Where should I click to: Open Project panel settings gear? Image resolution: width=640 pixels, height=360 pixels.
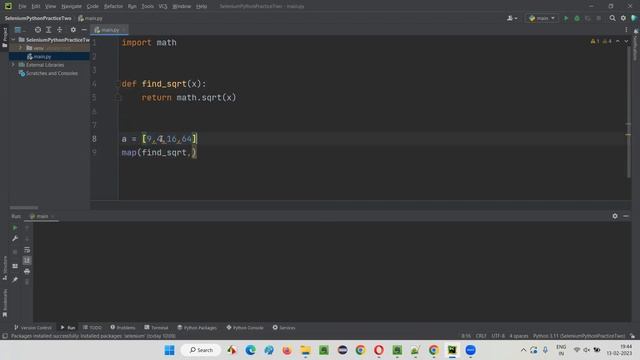(x=73, y=30)
